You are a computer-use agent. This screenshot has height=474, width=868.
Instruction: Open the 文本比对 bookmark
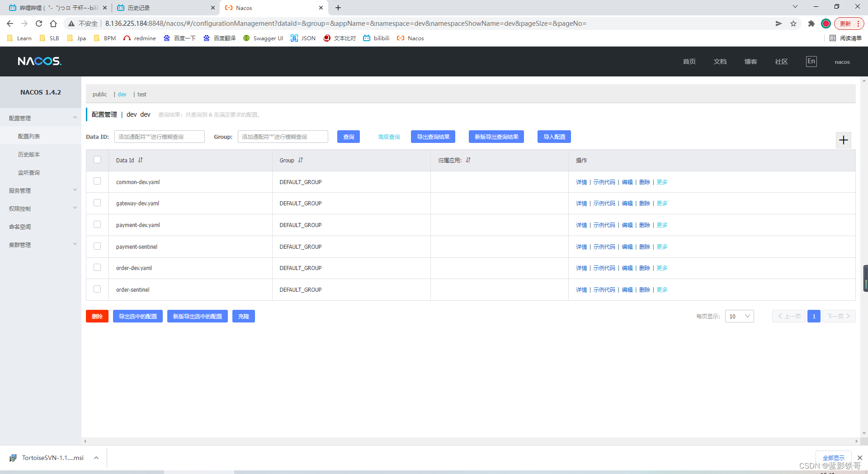(x=340, y=38)
